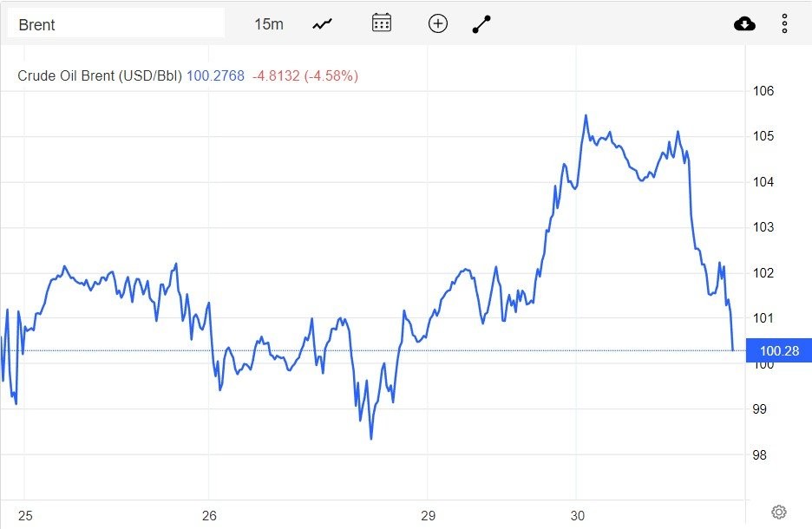The height and width of the screenshot is (529, 812).
Task: Click date label 30 on the time axis
Action: (578, 515)
